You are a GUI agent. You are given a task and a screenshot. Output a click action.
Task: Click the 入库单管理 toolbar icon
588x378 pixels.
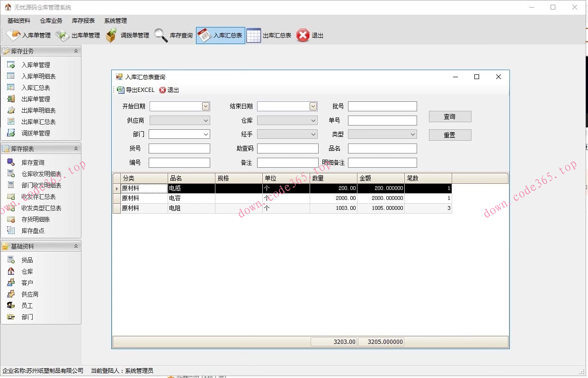click(x=13, y=36)
